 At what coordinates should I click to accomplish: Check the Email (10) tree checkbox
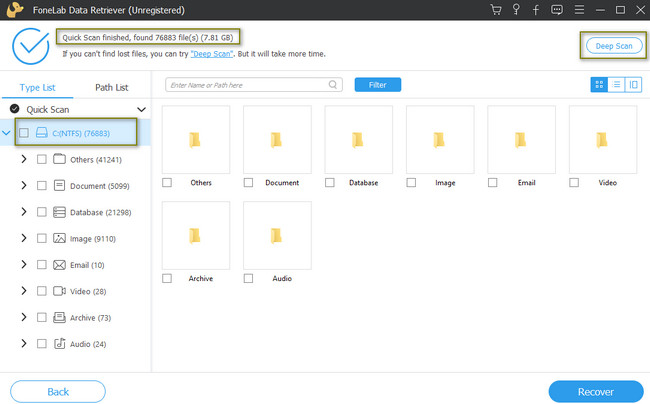[41, 264]
